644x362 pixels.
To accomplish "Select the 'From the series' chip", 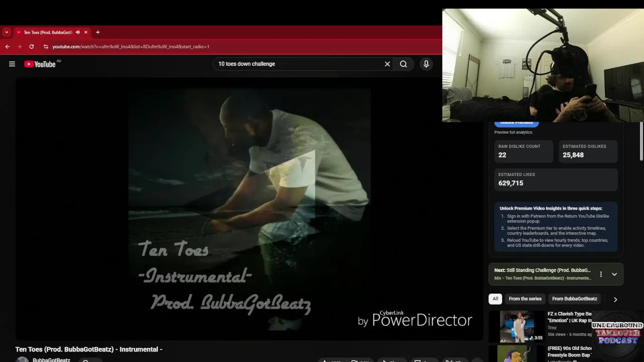I will tap(525, 299).
